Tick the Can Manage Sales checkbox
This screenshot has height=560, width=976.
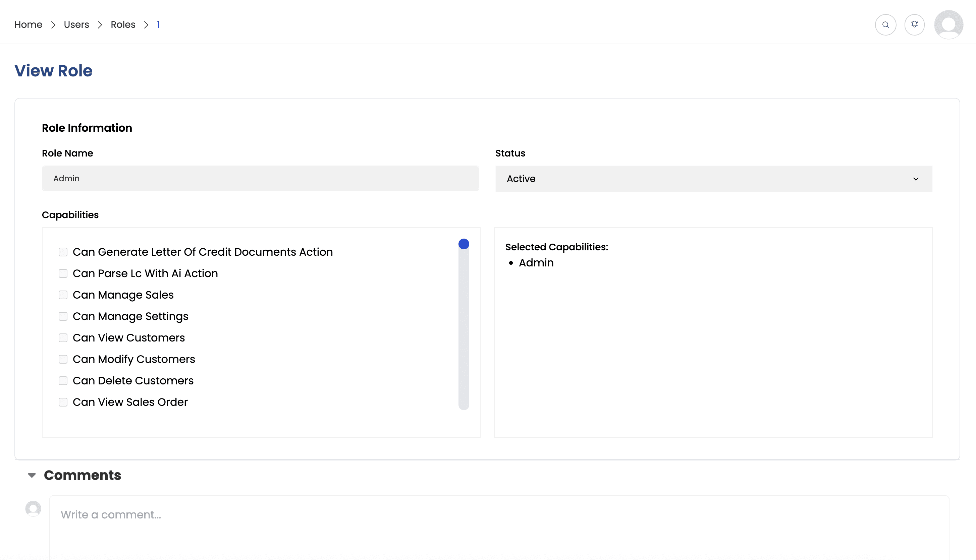(x=63, y=295)
